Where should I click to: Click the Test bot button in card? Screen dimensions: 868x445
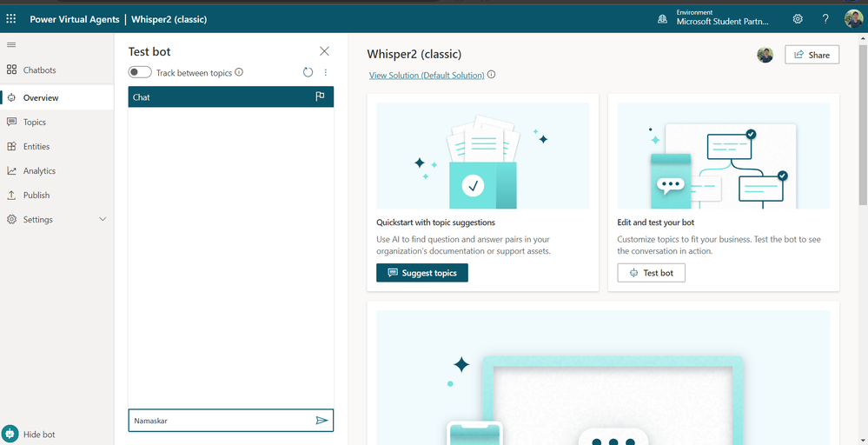click(x=652, y=273)
